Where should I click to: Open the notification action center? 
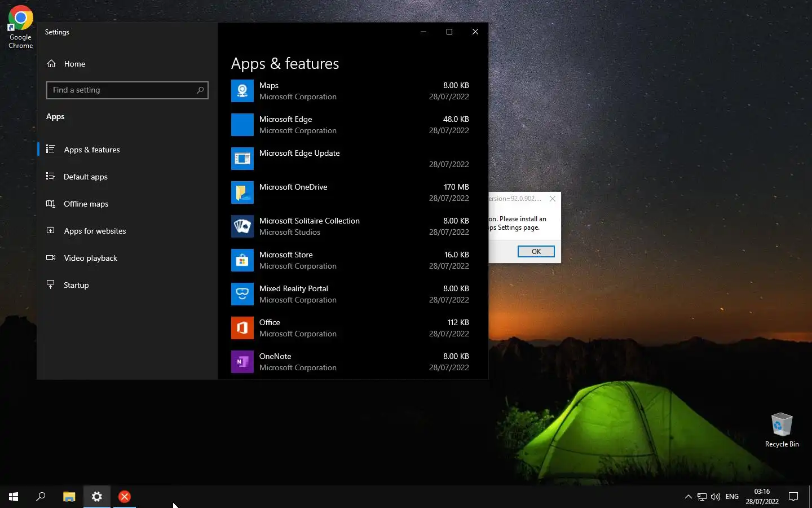tap(793, 497)
